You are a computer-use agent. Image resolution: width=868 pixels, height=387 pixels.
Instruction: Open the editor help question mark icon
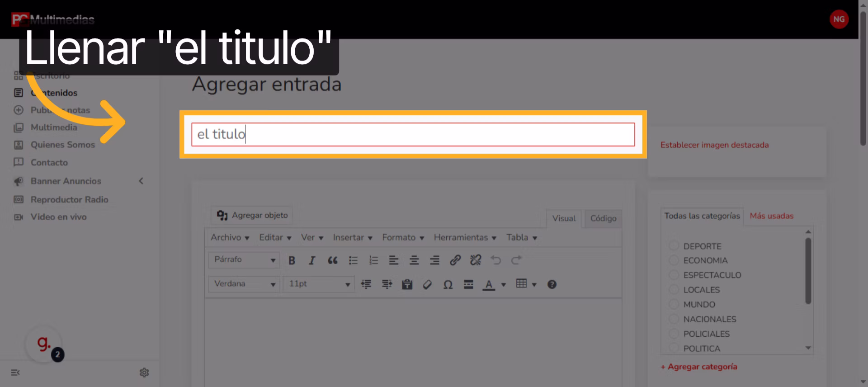click(x=552, y=285)
